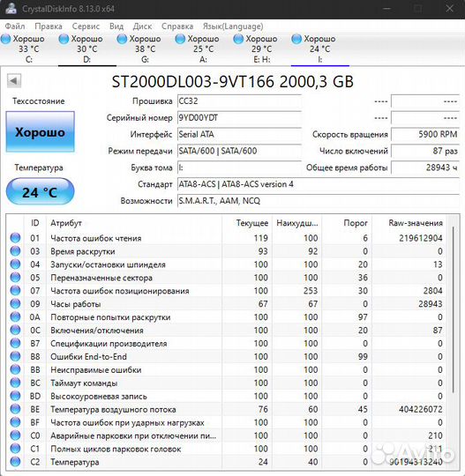Open the Диск menu
Screen dimensions: 465x476
tap(142, 26)
